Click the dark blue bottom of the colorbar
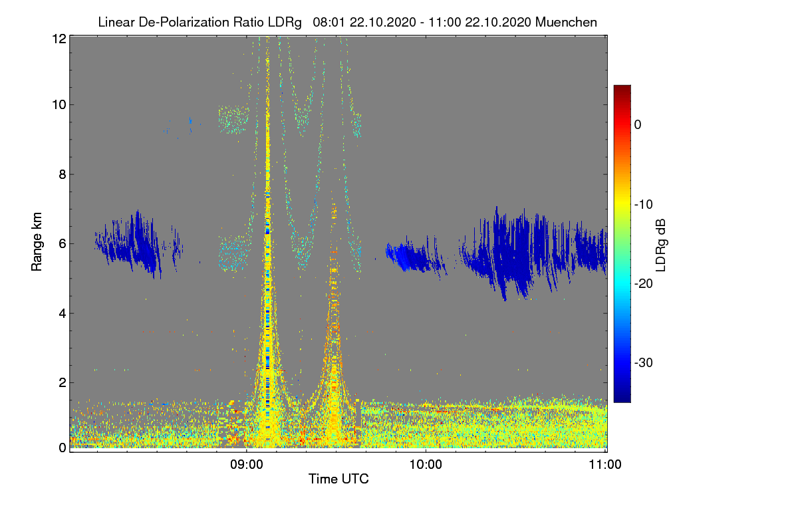 click(622, 396)
